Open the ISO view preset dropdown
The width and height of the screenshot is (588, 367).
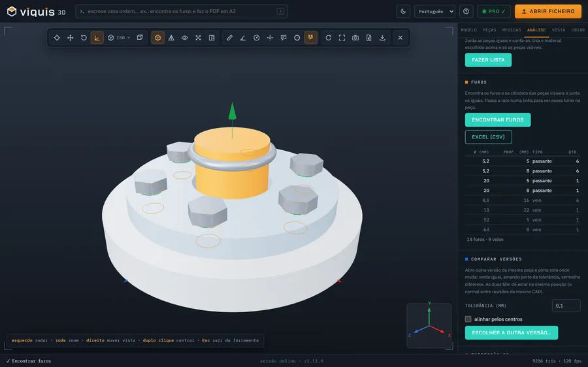[119, 37]
